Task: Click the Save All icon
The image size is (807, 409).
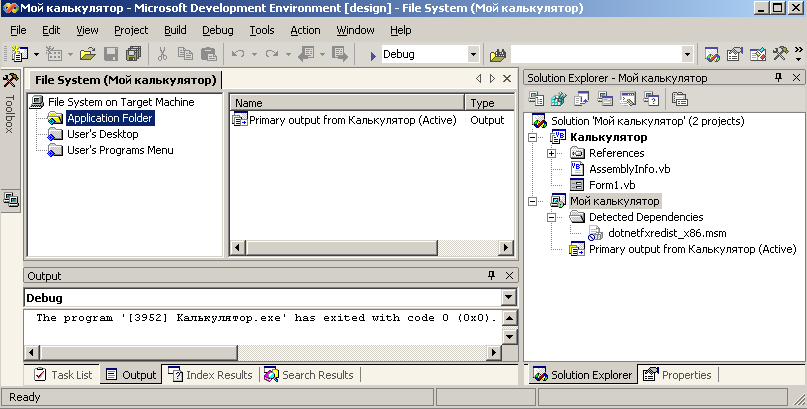Action: point(133,54)
